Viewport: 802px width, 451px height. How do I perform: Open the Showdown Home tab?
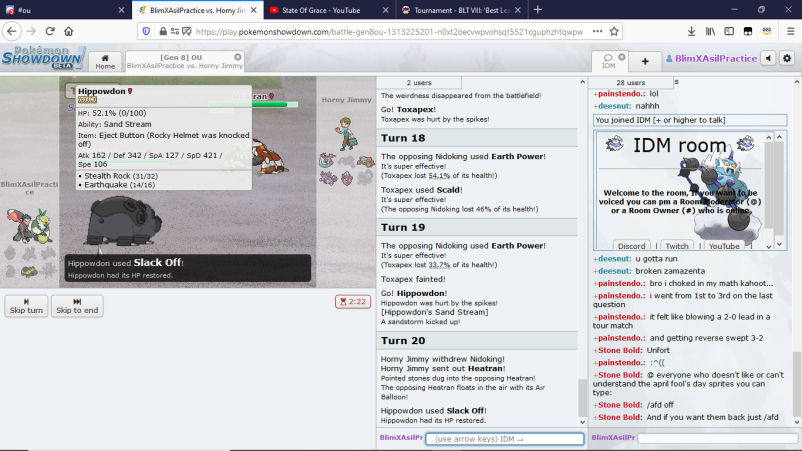click(x=105, y=61)
